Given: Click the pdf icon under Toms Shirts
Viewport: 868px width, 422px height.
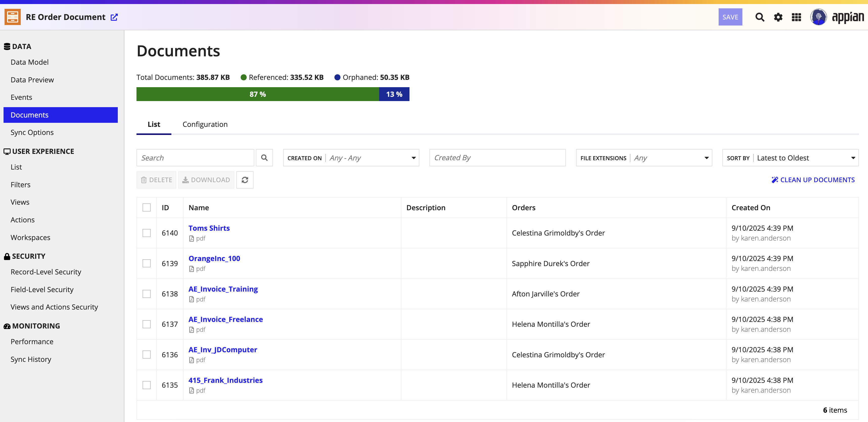Looking at the screenshot, I should [191, 239].
